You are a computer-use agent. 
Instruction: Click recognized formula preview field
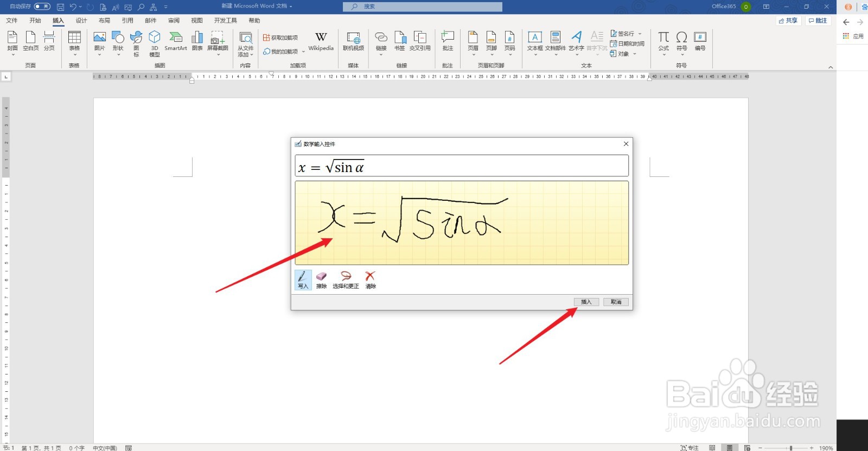click(x=462, y=166)
